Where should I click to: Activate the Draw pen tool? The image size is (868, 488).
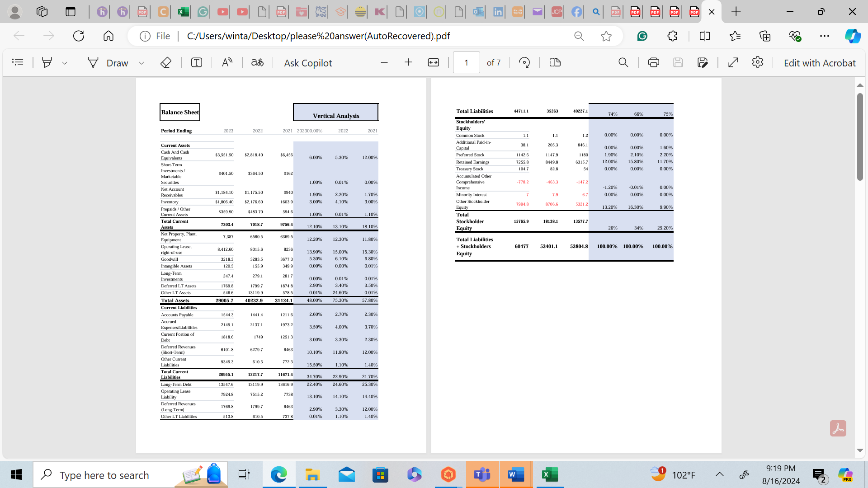93,62
